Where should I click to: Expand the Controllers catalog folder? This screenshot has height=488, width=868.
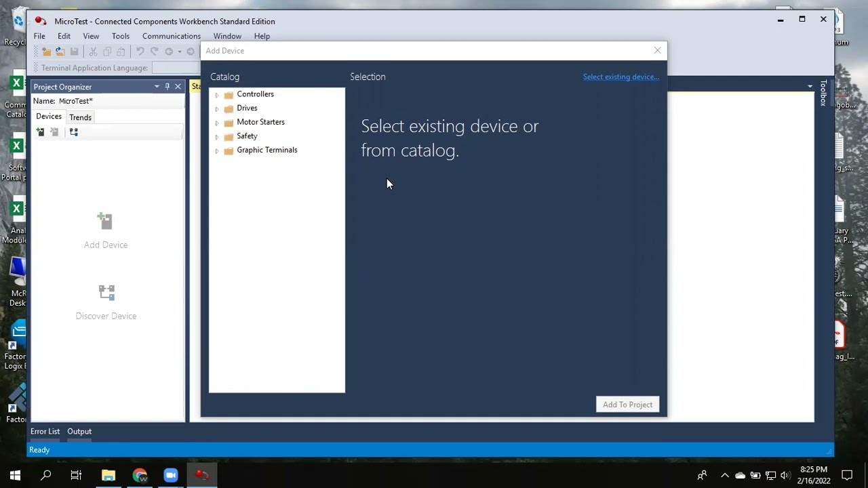[217, 95]
